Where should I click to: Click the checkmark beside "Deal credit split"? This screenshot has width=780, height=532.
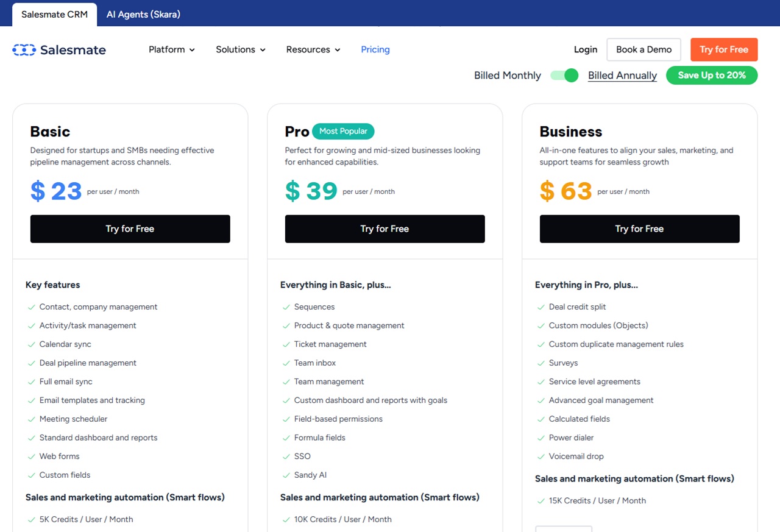pos(541,307)
